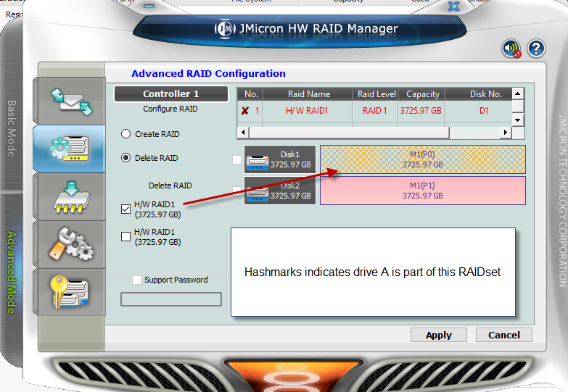Click the RAID 1 level cell

coord(375,111)
